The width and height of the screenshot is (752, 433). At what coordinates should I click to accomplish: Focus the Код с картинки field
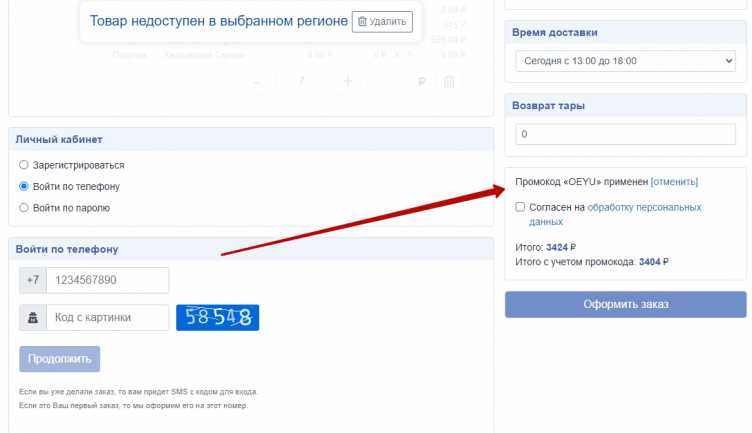tap(107, 318)
